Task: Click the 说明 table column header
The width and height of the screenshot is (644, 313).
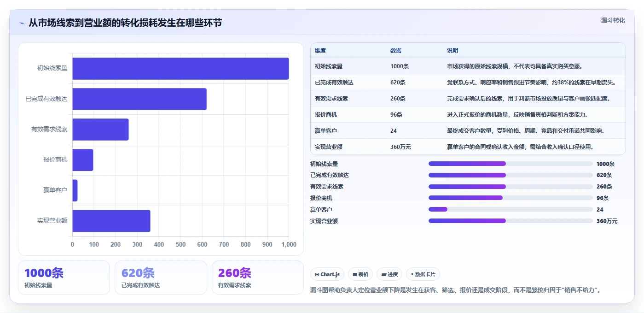Action: click(453, 51)
